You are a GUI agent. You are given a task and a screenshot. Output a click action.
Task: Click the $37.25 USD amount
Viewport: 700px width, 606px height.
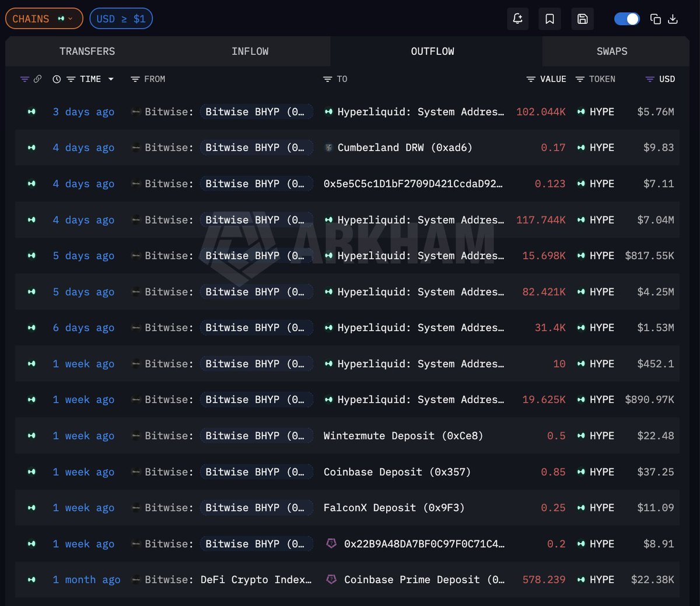click(656, 472)
